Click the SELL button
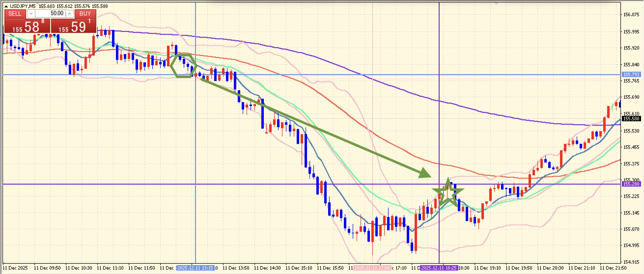644x274 pixels. (15, 14)
